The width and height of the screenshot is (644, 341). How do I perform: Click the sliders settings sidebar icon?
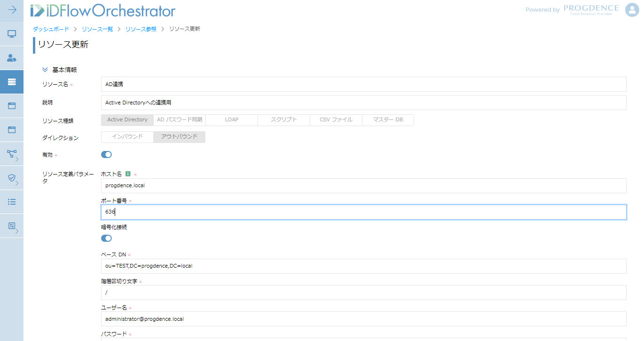point(12,226)
